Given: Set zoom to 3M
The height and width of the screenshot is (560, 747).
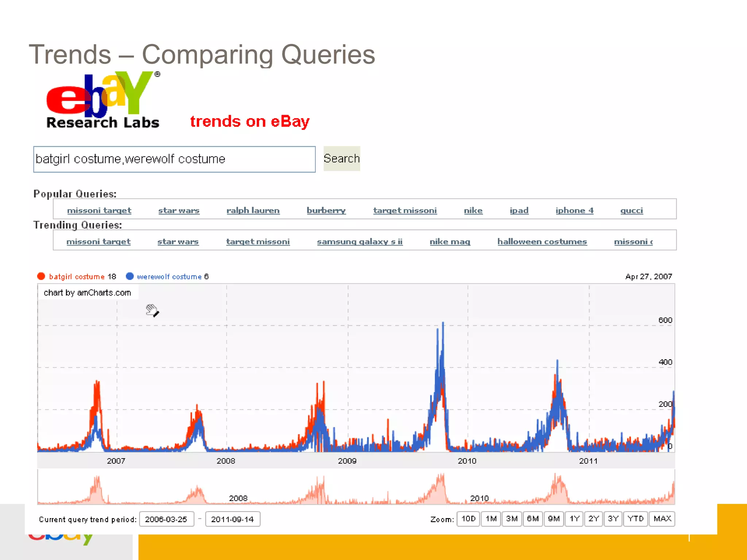Looking at the screenshot, I should click(512, 519).
